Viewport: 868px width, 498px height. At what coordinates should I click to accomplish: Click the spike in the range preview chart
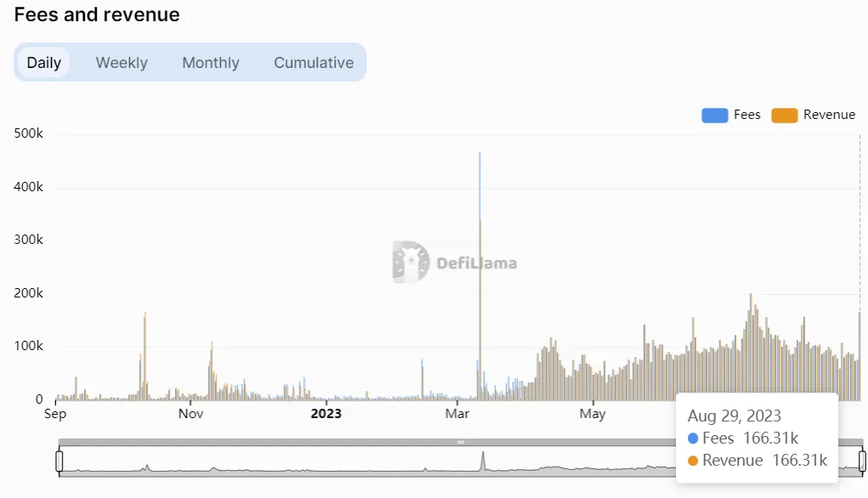click(x=483, y=461)
